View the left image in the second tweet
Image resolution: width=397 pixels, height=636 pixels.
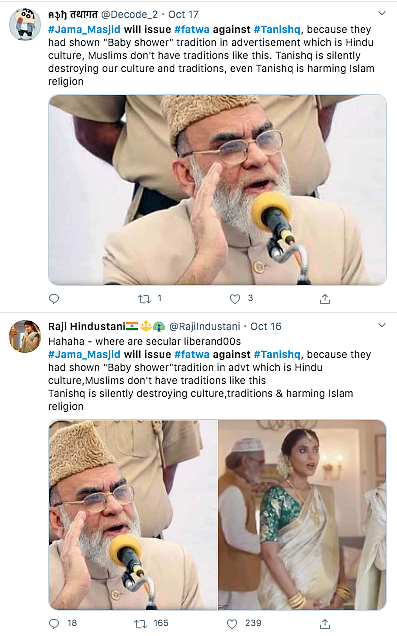tap(133, 515)
